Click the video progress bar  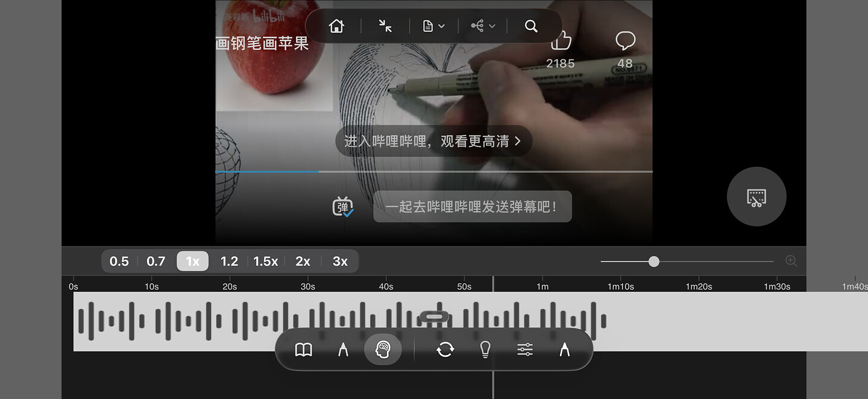[x=434, y=172]
